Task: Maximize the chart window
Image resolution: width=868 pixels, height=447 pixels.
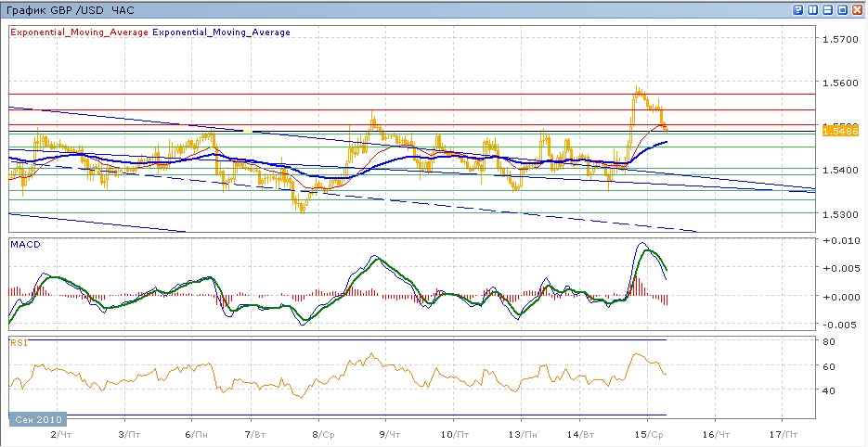Action: click(843, 9)
